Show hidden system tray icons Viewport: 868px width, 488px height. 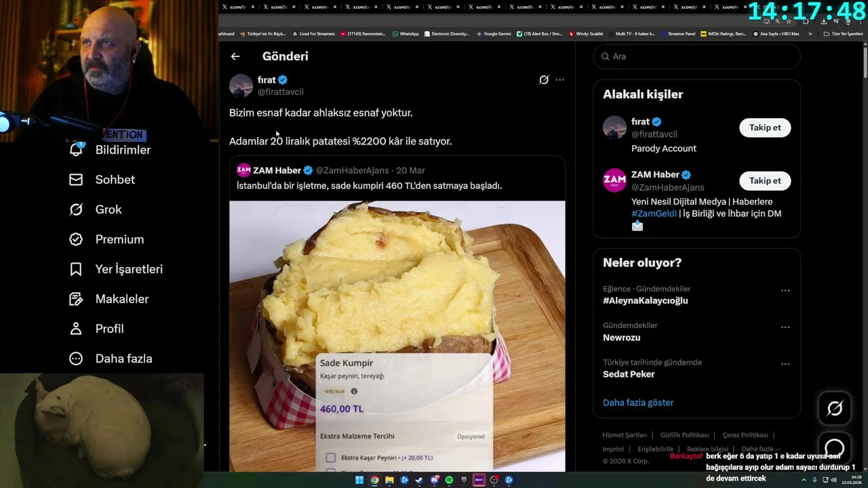pyautogui.click(x=804, y=480)
